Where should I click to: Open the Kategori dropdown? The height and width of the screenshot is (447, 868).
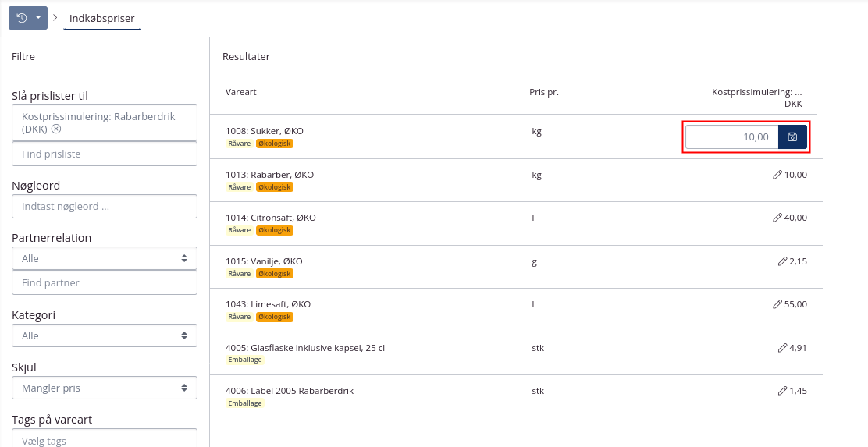click(104, 335)
